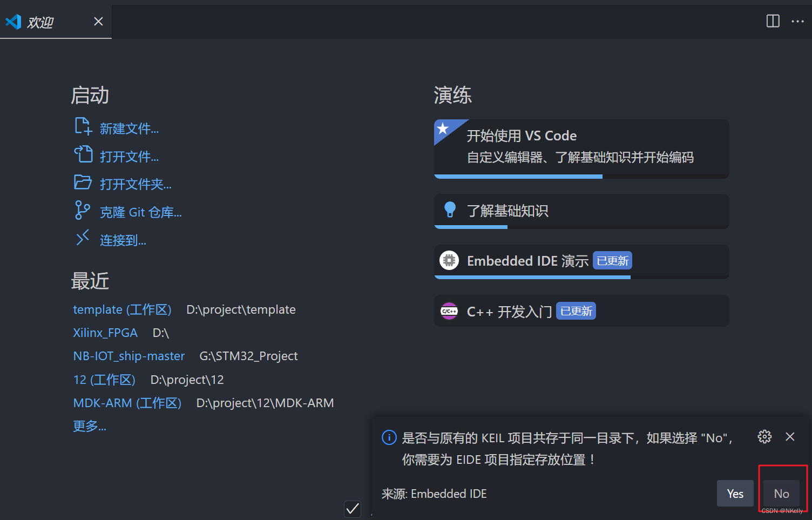The image size is (812, 520).
Task: Click the path text D:\project\12\MDK-ARM
Action: point(265,403)
